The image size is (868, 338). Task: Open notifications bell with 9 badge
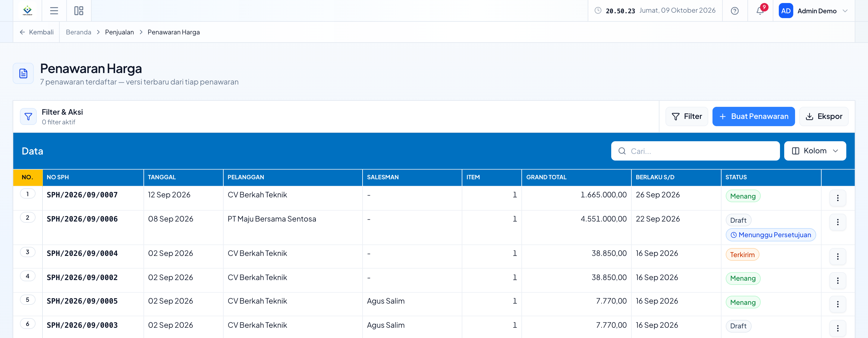pos(760,11)
